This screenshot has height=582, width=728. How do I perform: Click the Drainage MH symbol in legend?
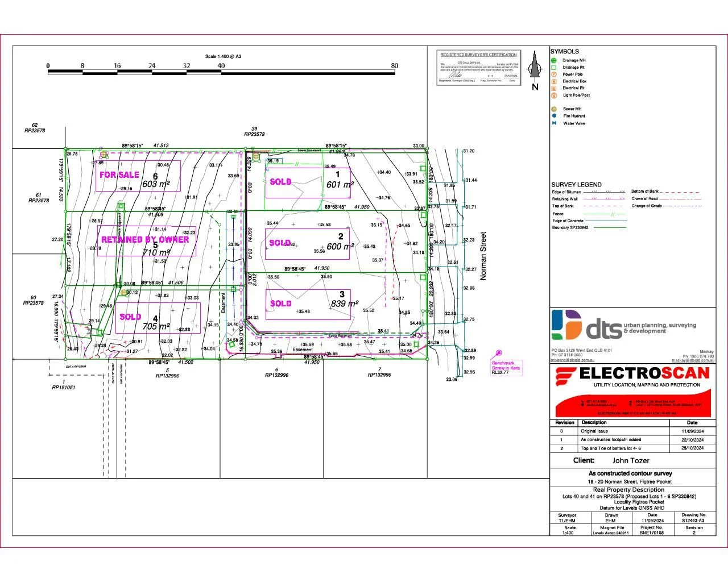tap(553, 60)
